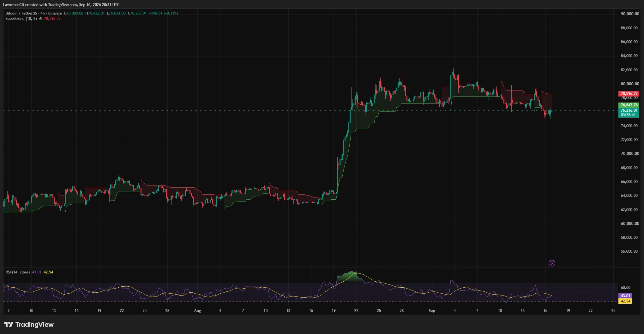Screen dimensions: 644x334
Task: Click the open value O76,080.00
Action: [74, 13]
